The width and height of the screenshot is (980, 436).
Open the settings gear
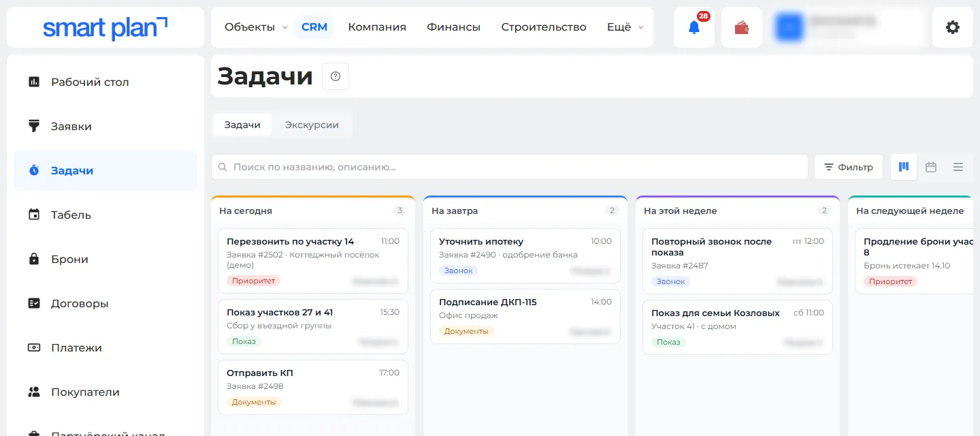(953, 27)
